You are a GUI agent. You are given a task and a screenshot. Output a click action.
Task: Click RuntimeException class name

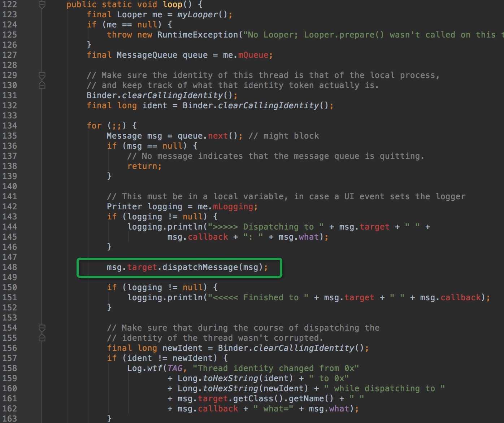197,35
